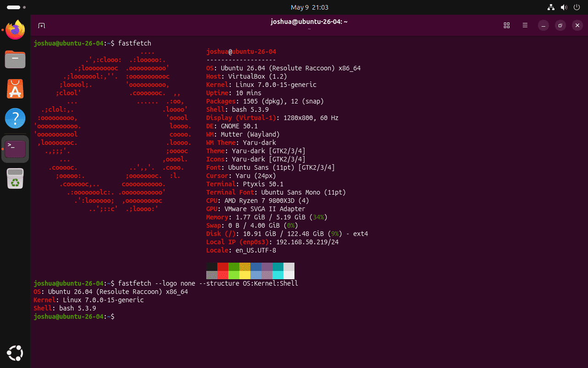Click the Icons: Yaru-dark line
Viewport: 588px width, 368px height.
pyautogui.click(x=256, y=159)
